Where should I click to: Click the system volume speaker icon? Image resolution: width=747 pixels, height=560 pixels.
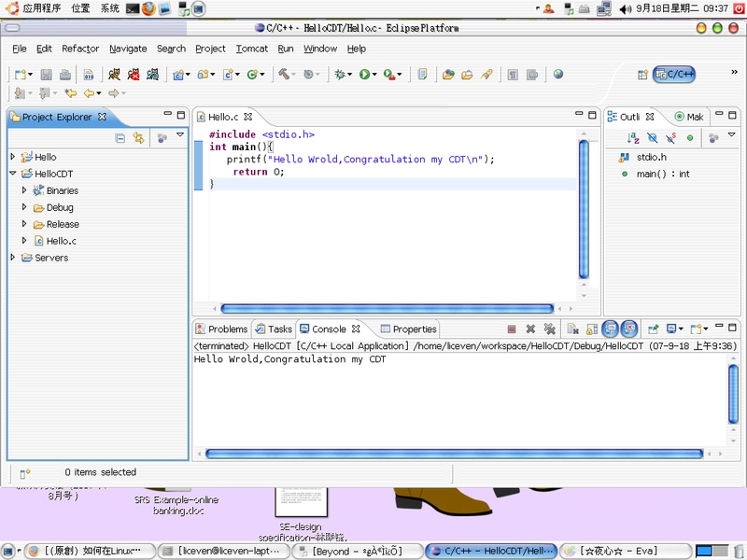point(625,8)
